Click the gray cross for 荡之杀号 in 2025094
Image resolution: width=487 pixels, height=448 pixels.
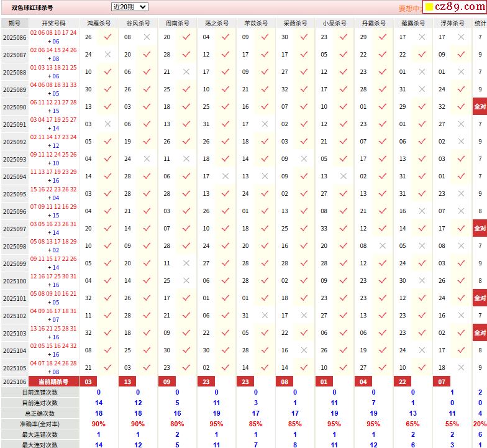click(225, 176)
